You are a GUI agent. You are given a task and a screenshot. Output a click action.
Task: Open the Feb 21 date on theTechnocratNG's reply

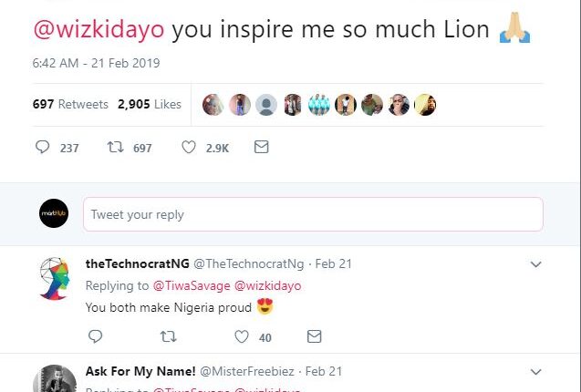[x=333, y=264]
